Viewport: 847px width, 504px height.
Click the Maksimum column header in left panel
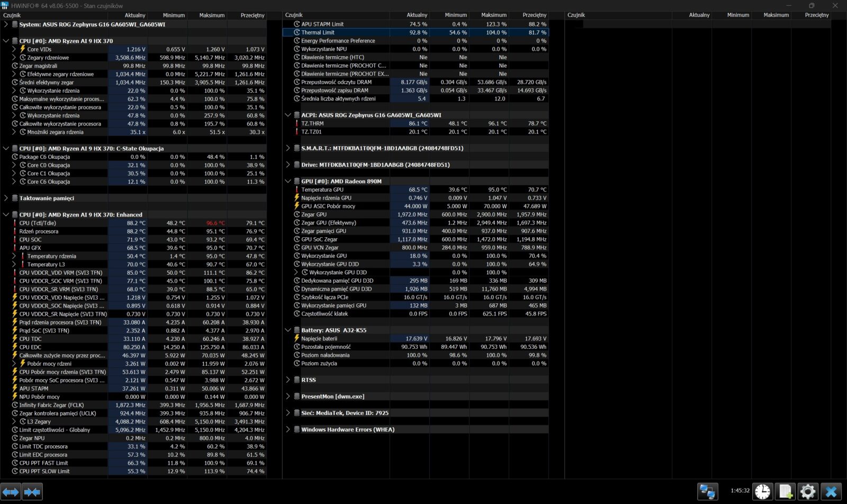coord(212,15)
